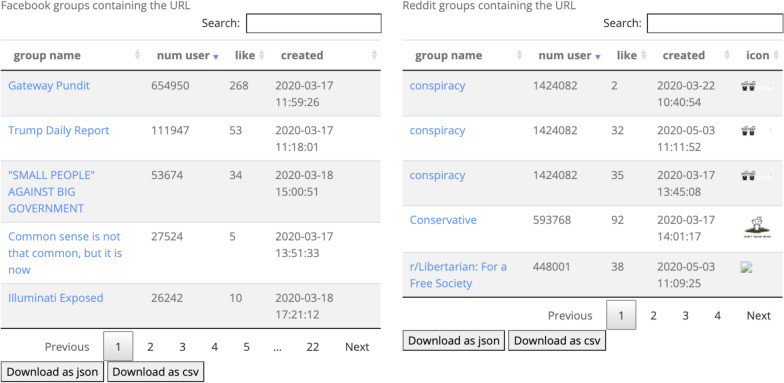Select the 26242 num user cell
This screenshot has height=383, width=784.
[167, 298]
